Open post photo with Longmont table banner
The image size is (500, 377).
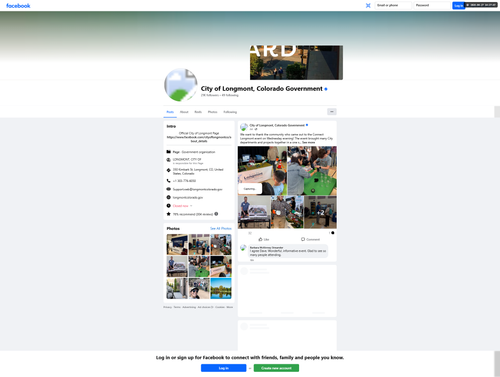coord(262,171)
